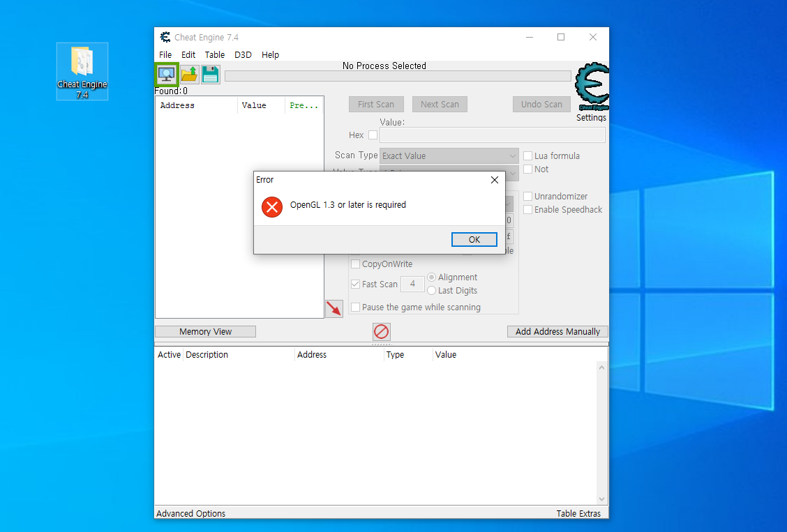The height and width of the screenshot is (532, 787).
Task: Click the Description column header
Action: 239,354
